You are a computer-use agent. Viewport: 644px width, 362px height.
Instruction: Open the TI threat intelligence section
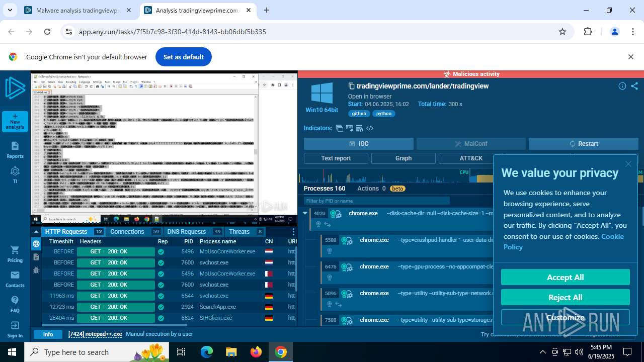pos(15,175)
